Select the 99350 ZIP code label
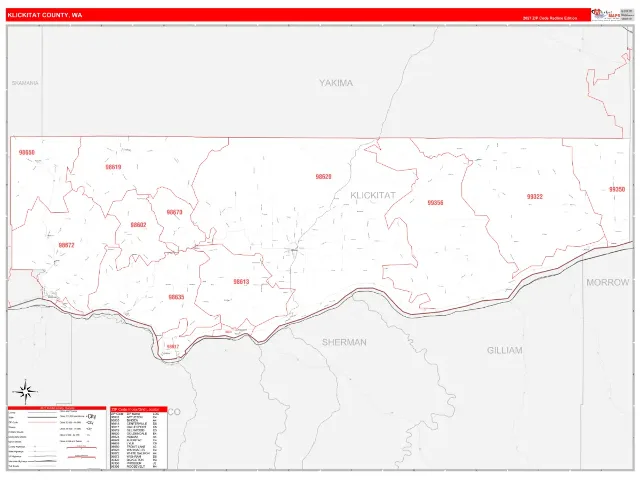This screenshot has height=480, width=640. pos(617,189)
